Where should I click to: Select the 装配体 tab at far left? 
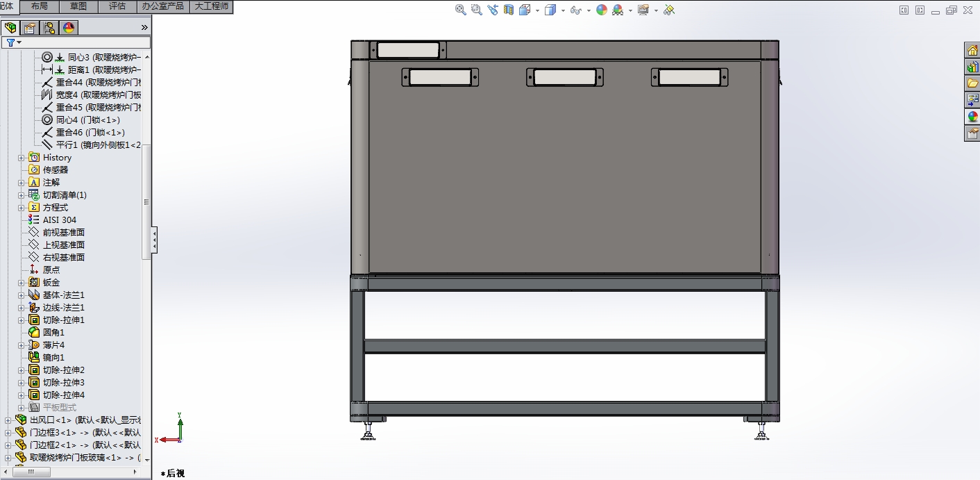point(9,6)
